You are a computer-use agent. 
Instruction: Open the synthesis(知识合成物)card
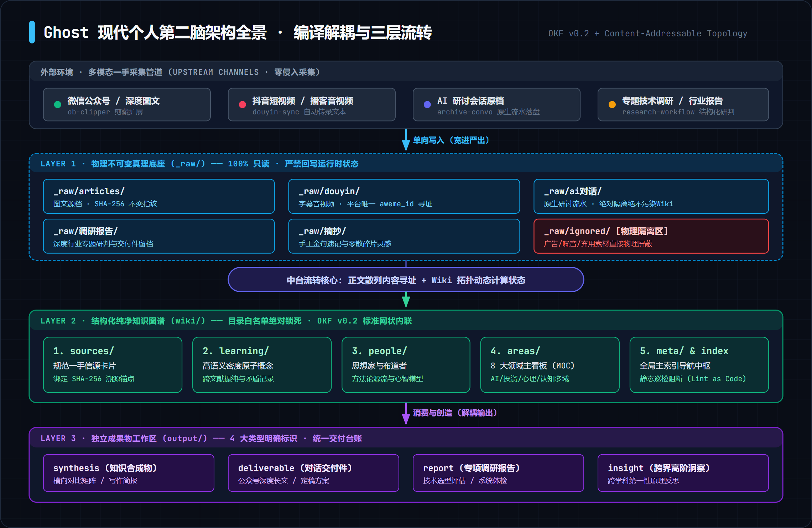pos(129,473)
